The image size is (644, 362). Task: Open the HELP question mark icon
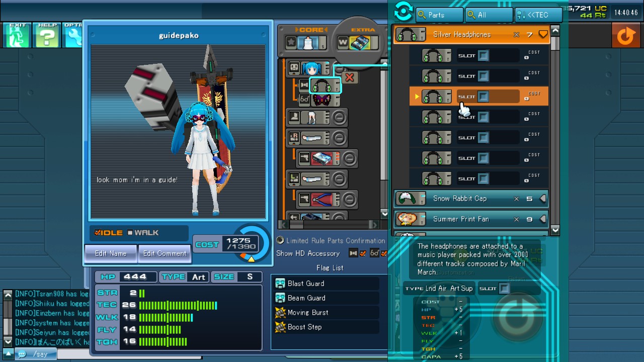click(x=46, y=36)
